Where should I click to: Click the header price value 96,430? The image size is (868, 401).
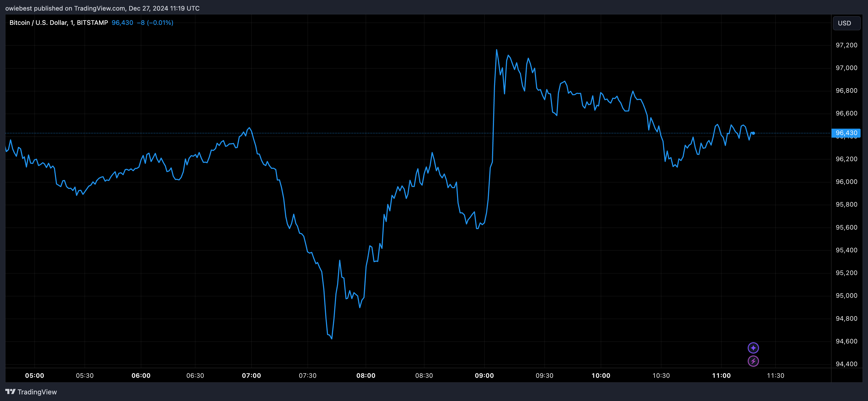coord(122,22)
